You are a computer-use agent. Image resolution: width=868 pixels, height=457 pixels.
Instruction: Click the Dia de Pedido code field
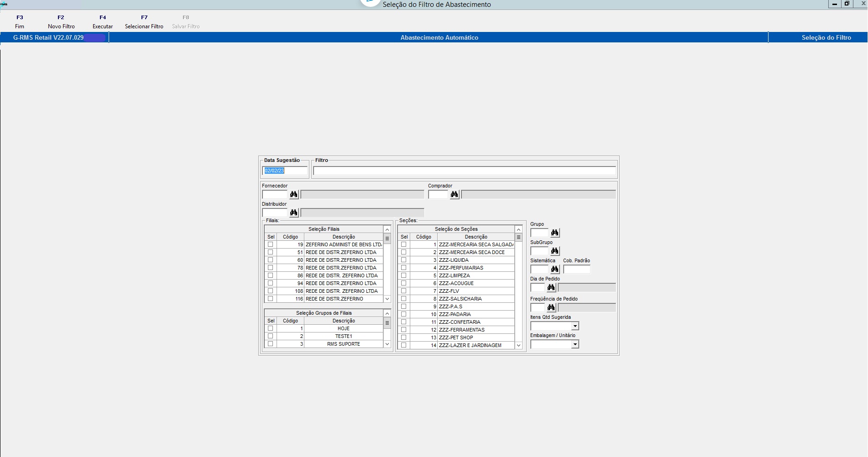tap(538, 288)
